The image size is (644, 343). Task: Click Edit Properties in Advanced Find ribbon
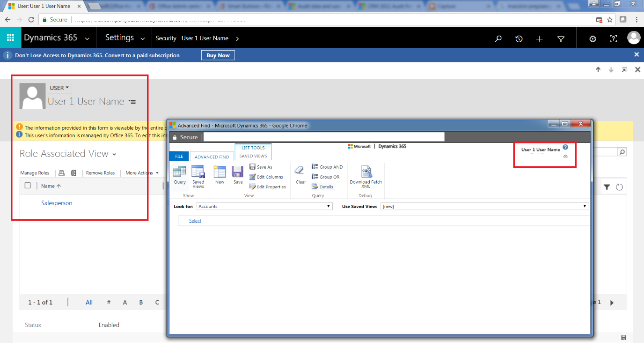click(267, 186)
